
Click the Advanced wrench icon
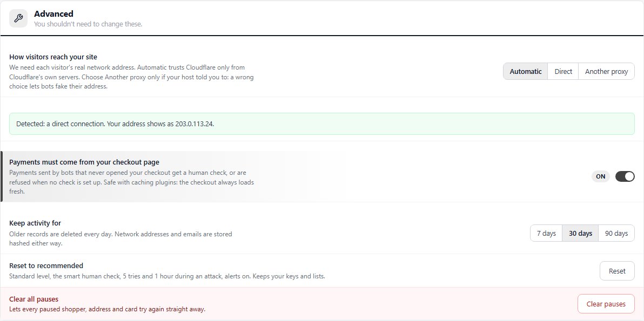(x=18, y=18)
